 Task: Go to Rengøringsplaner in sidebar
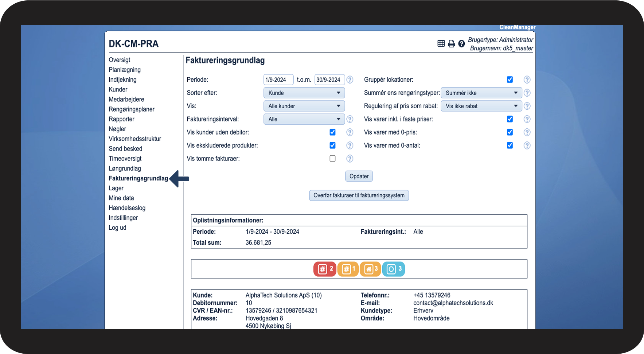(132, 109)
